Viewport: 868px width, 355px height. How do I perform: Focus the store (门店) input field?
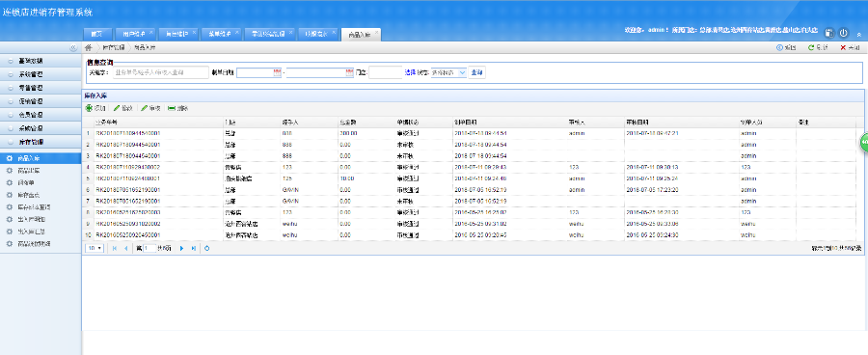(385, 72)
